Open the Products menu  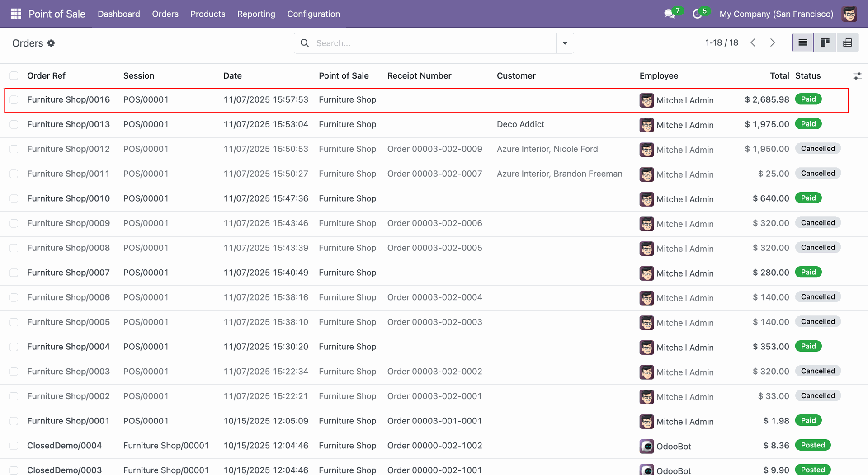pos(208,14)
